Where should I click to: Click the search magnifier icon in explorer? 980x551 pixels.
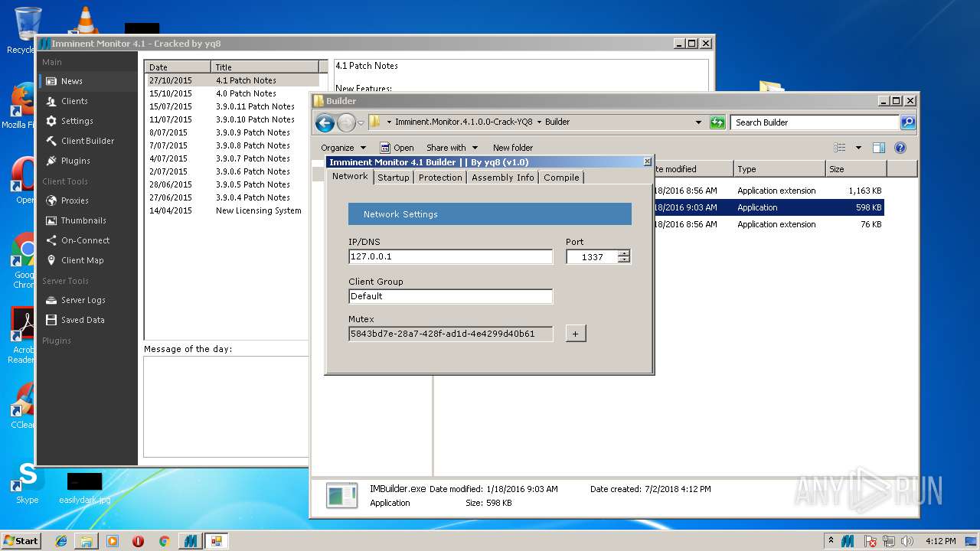click(907, 122)
